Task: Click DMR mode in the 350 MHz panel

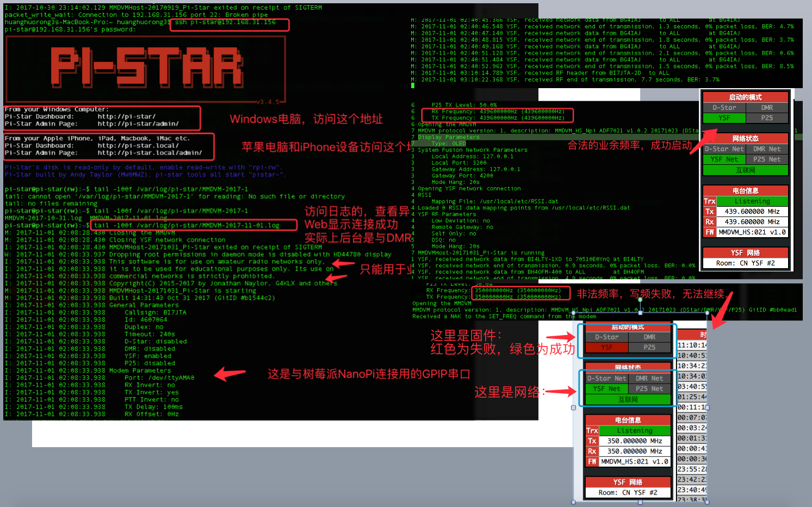Action: tap(649, 337)
